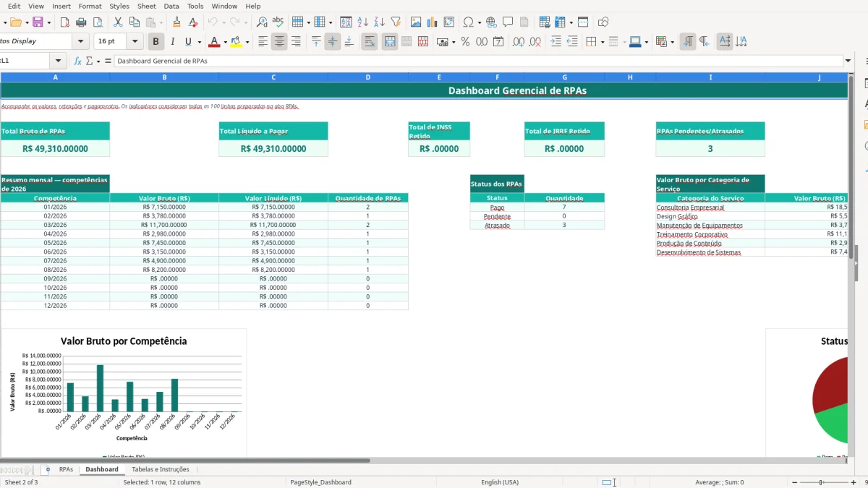Click the Save document icon
The height and width of the screenshot is (488, 868).
pos(38,22)
